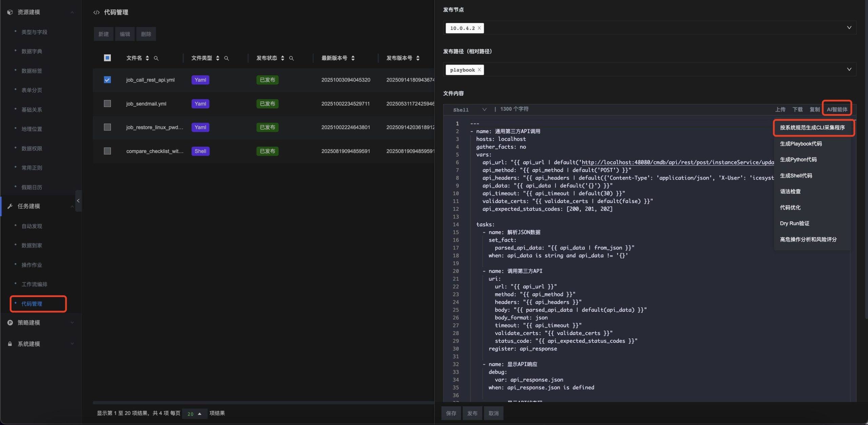This screenshot has height=425, width=868.
Task: Choose 语法检查 in the AI menu
Action: (x=790, y=191)
